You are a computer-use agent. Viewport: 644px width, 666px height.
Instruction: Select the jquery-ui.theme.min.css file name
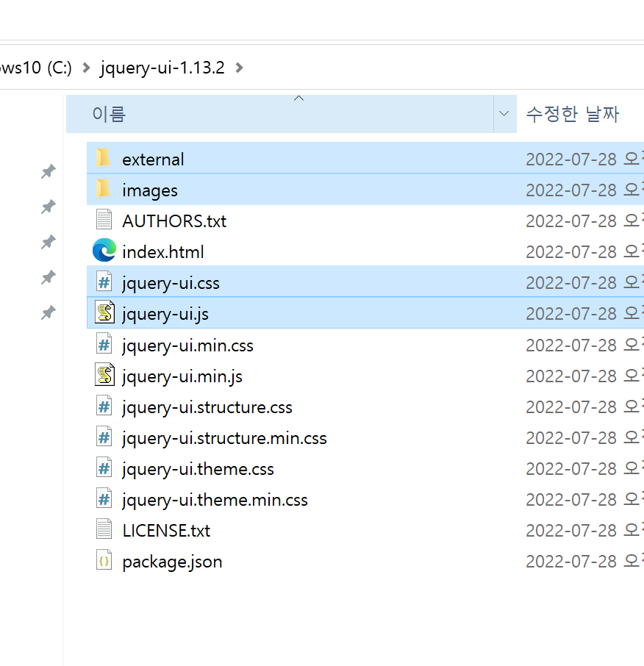215,500
